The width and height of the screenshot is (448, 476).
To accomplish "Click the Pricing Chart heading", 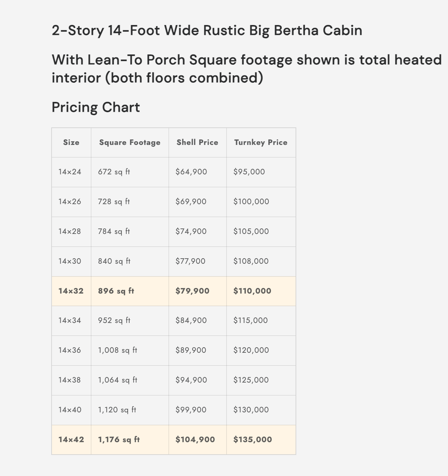I will click(x=96, y=107).
